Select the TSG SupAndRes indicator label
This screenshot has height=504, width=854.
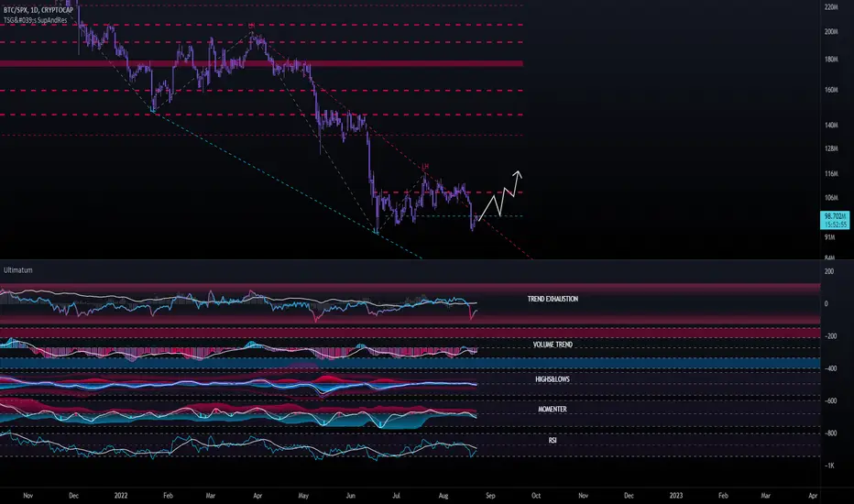pos(36,20)
